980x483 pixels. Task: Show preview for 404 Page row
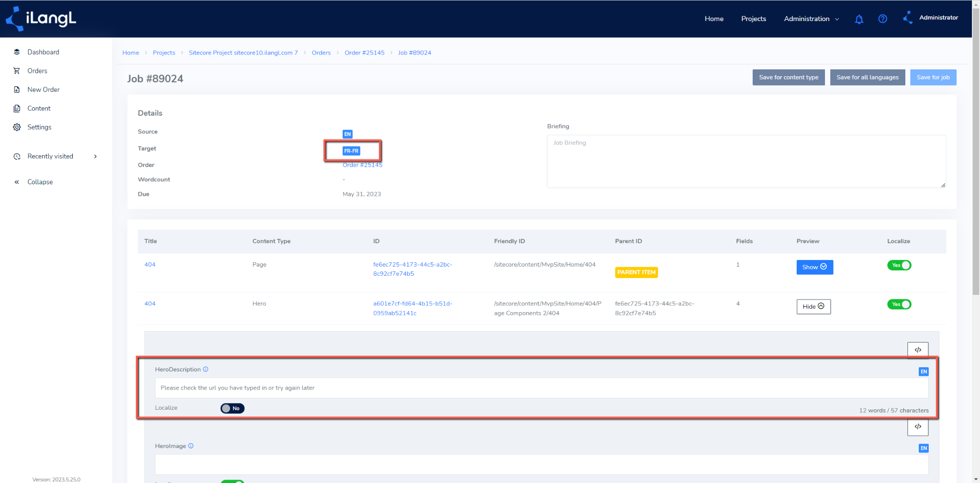(815, 267)
